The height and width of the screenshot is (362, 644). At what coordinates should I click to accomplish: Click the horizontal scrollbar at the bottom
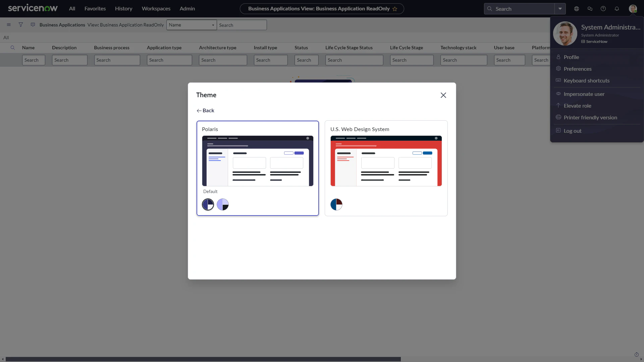203,359
